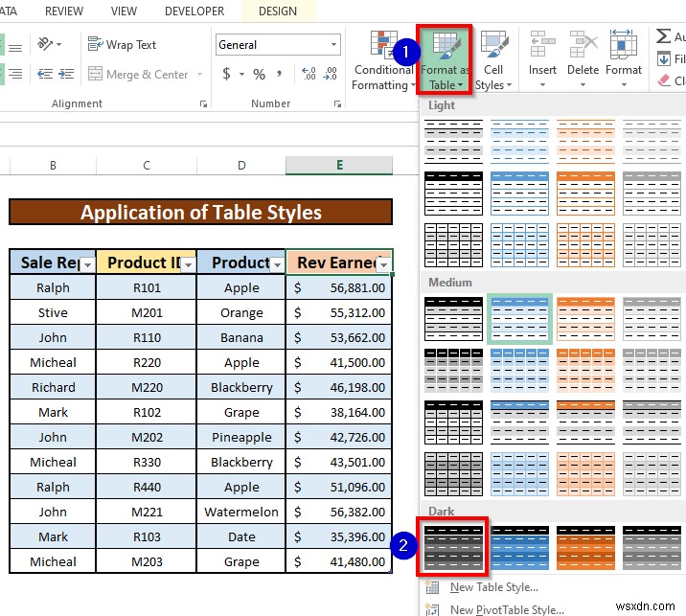
Task: Select the cell with Product ID R101
Action: pyautogui.click(x=147, y=287)
